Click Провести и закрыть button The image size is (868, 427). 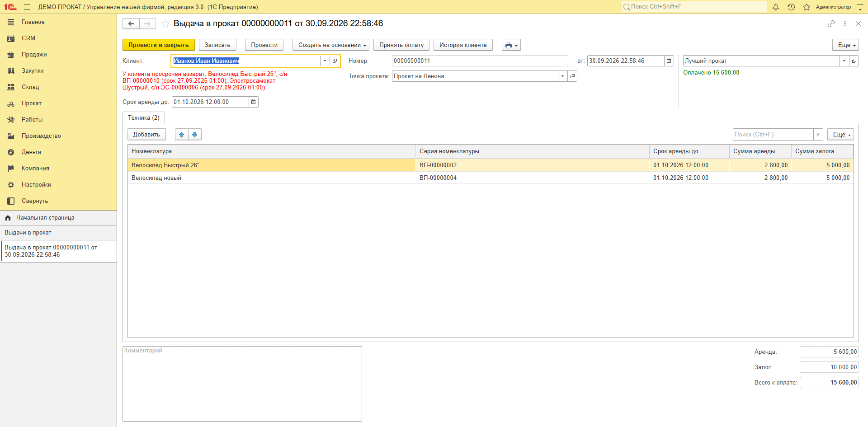point(159,45)
